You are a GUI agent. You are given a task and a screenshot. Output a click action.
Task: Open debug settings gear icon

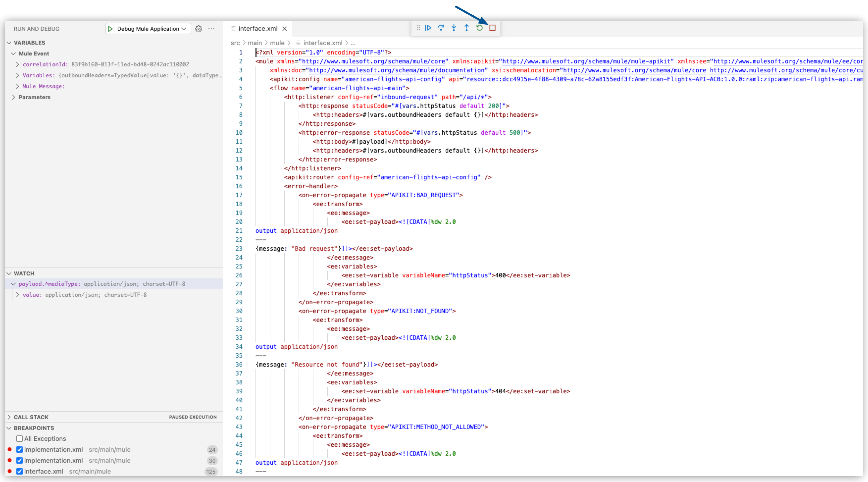(199, 28)
